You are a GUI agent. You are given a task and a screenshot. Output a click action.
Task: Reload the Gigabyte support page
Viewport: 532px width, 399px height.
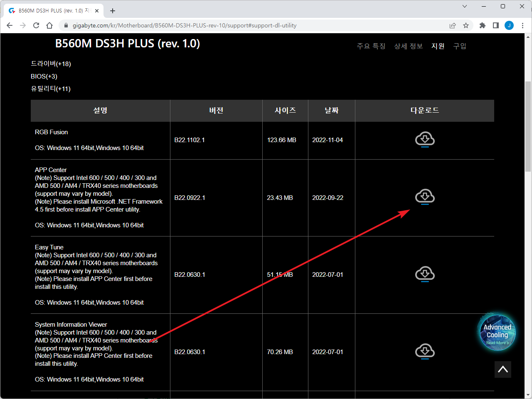click(x=36, y=25)
